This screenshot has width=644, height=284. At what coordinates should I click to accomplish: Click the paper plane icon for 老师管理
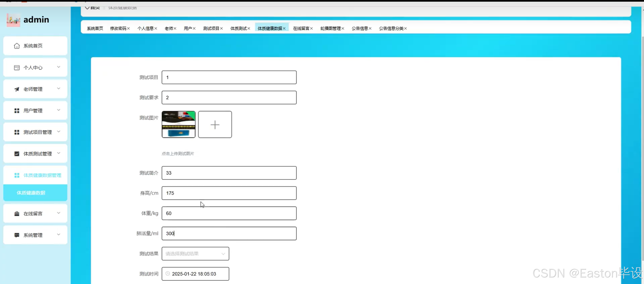click(x=17, y=89)
